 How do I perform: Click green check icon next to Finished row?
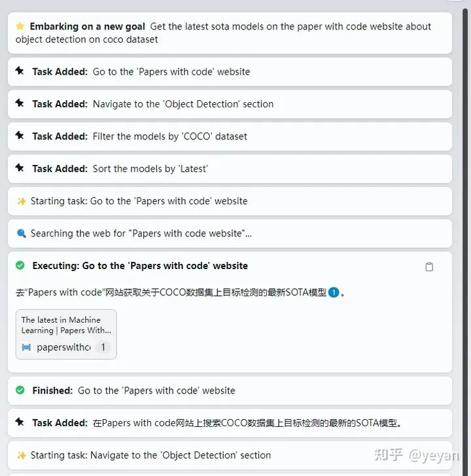coord(20,390)
